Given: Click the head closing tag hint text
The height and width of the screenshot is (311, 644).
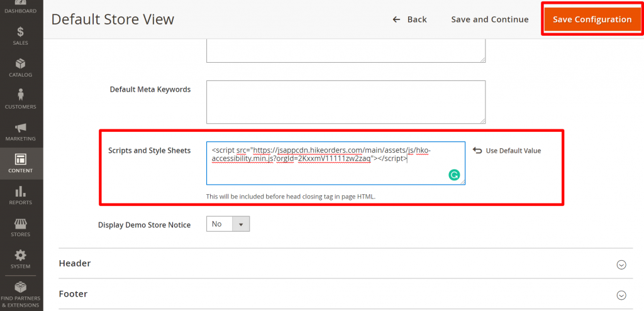Looking at the screenshot, I should pyautogui.click(x=291, y=197).
